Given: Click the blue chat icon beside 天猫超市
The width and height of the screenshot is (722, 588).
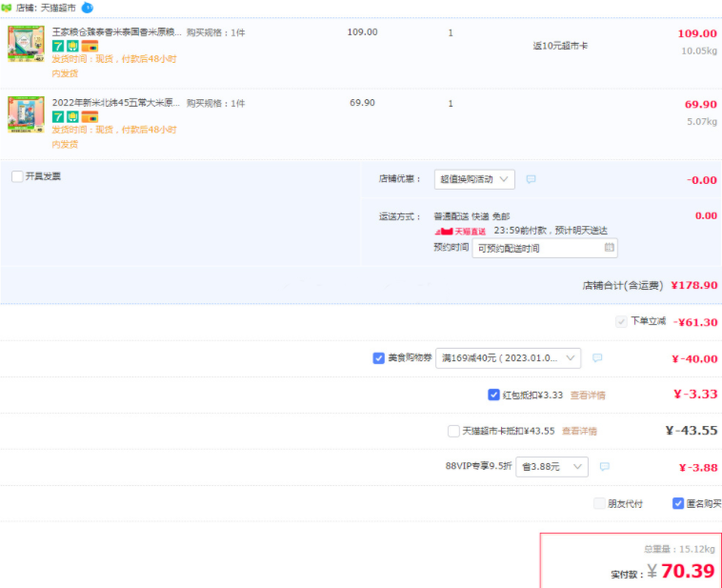Looking at the screenshot, I should pyautogui.click(x=88, y=8).
